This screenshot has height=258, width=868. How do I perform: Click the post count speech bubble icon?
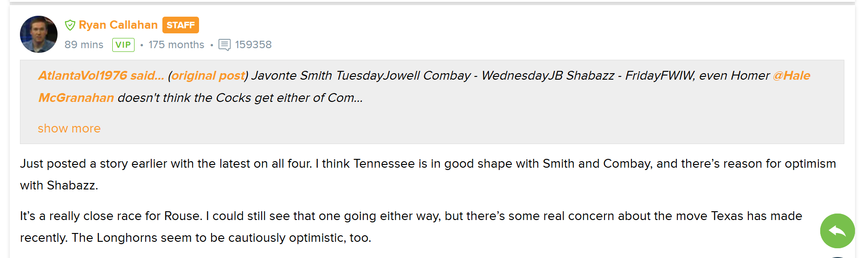click(x=225, y=45)
